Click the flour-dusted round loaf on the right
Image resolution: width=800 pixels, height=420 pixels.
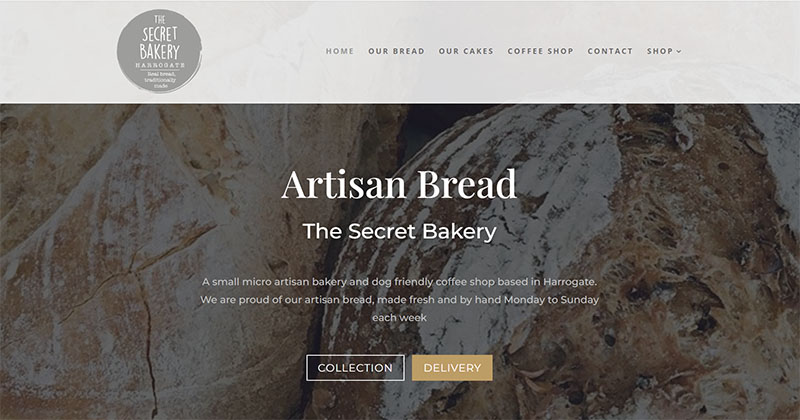point(561,255)
